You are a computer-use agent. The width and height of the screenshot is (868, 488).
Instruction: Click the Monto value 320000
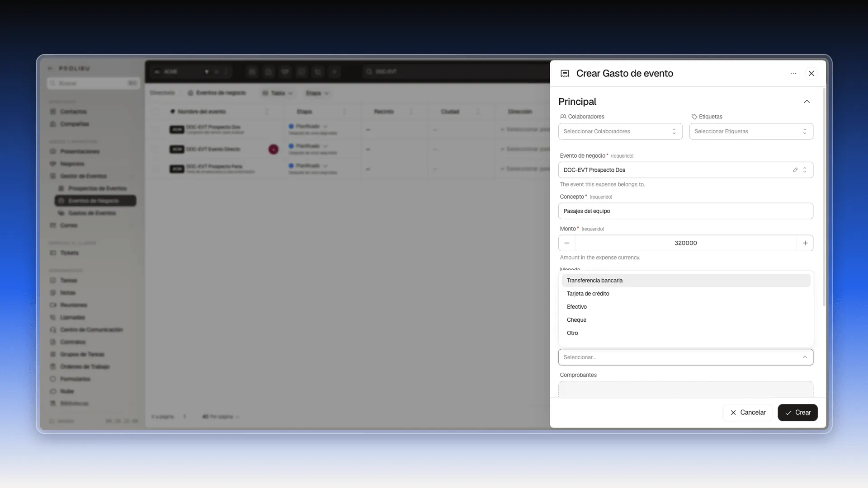coord(685,243)
